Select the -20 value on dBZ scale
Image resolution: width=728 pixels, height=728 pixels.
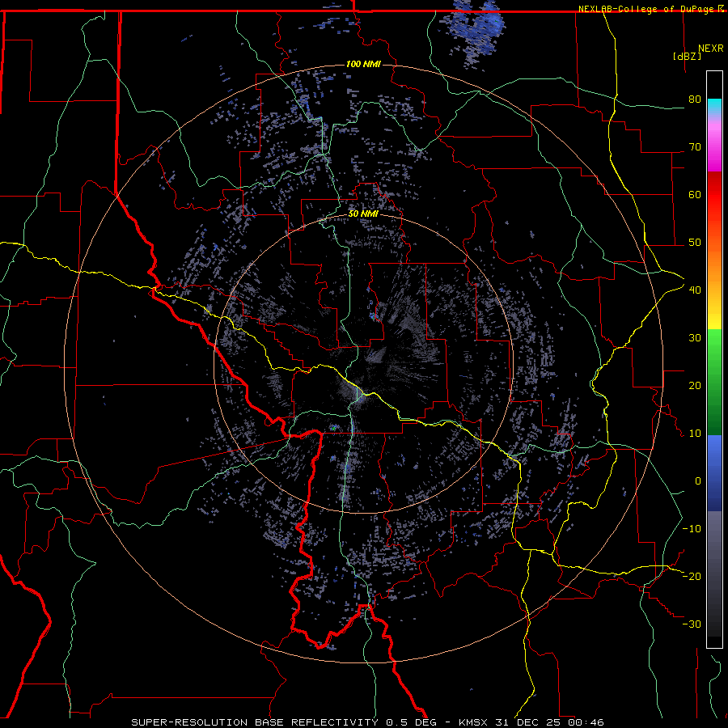coord(692,576)
